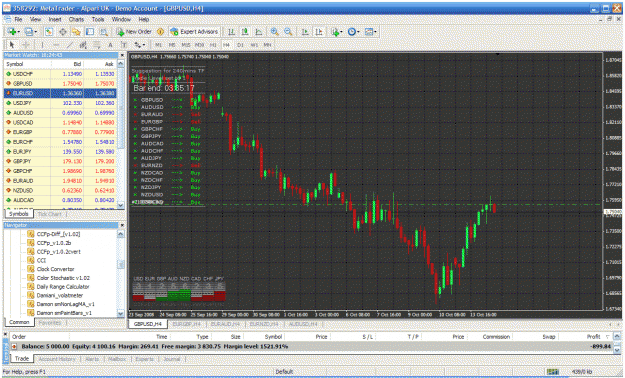The height and width of the screenshot is (378, 625).
Task: Switch to the MN timeframe
Action: click(x=267, y=45)
